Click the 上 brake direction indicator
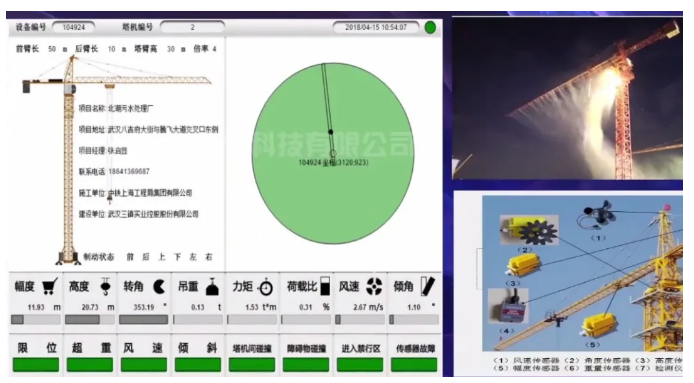 (x=162, y=257)
